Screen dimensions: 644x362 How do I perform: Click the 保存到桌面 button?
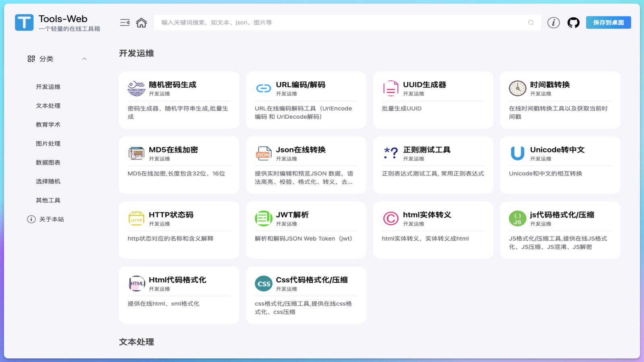tap(608, 23)
